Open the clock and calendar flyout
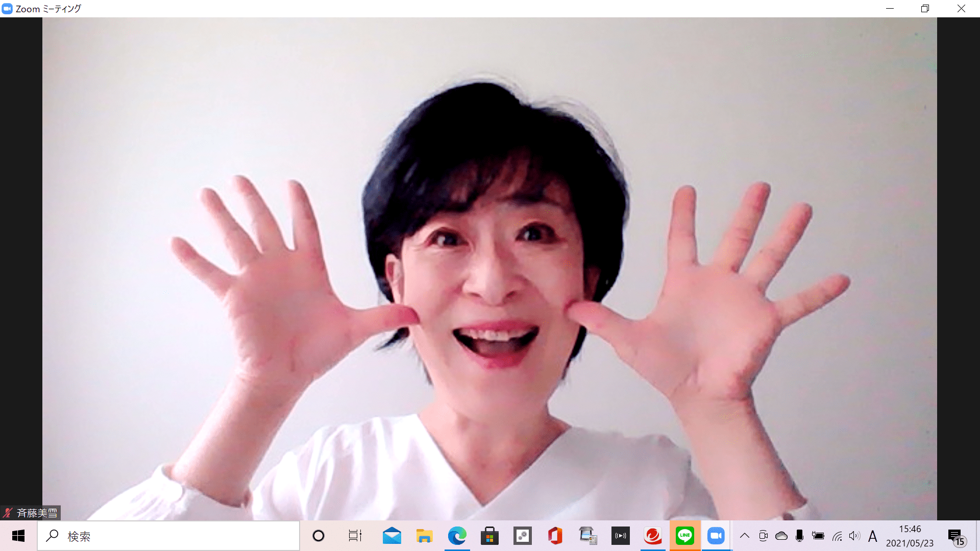Image resolution: width=980 pixels, height=551 pixels. [910, 536]
